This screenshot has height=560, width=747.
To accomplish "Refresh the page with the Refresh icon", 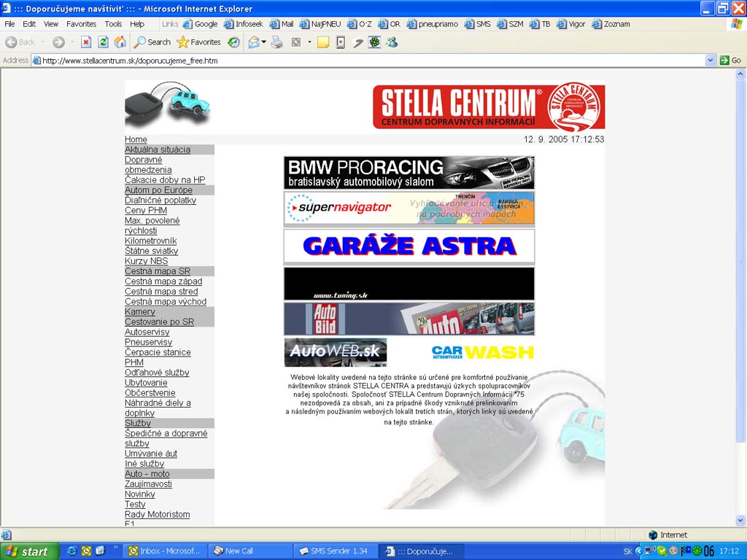I will click(103, 42).
